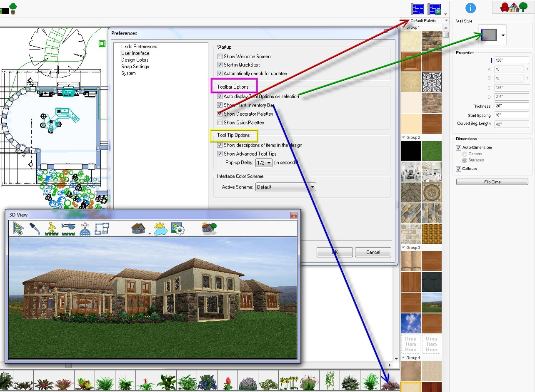Cancel the Preferences dialog
This screenshot has width=535, height=392.
(372, 252)
